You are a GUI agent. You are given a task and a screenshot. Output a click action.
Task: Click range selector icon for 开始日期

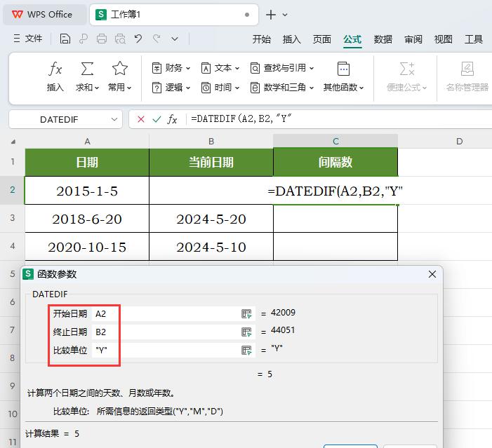(x=246, y=314)
